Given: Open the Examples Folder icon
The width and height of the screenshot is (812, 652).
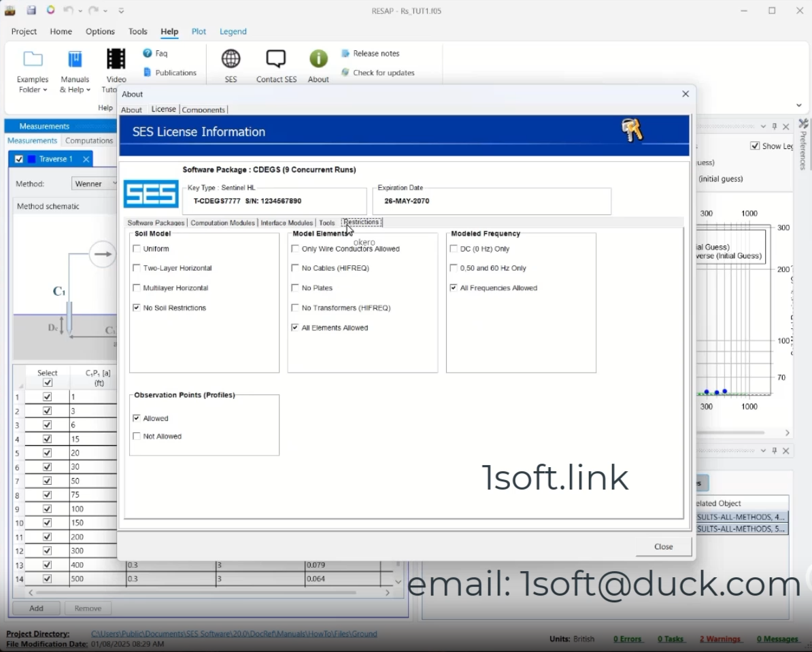Looking at the screenshot, I should click(33, 59).
